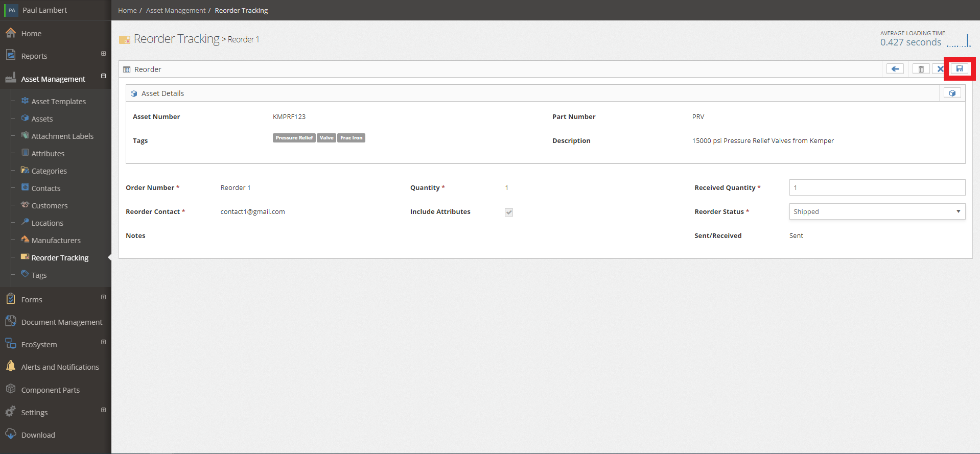Click the Forms clipboard icon

(x=11, y=299)
